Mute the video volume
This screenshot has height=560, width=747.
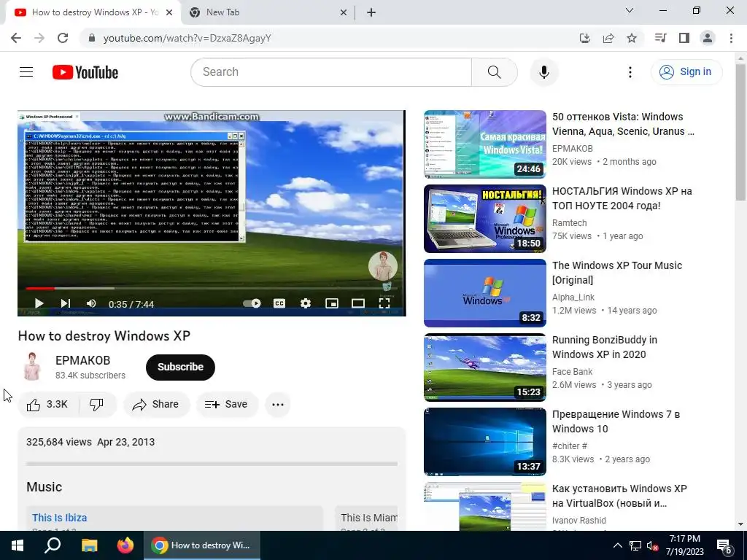pos(91,303)
